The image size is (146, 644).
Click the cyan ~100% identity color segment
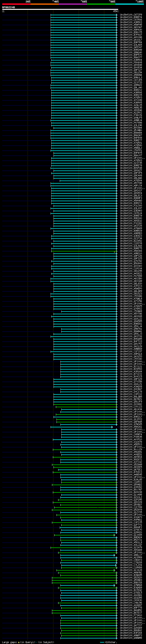tap(130, 4)
